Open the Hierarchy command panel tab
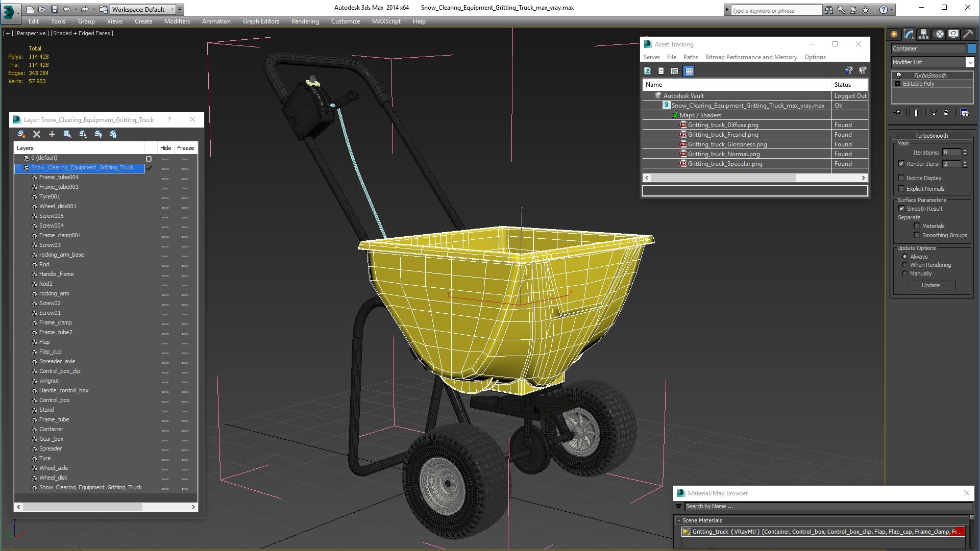The width and height of the screenshot is (980, 551). click(x=924, y=34)
